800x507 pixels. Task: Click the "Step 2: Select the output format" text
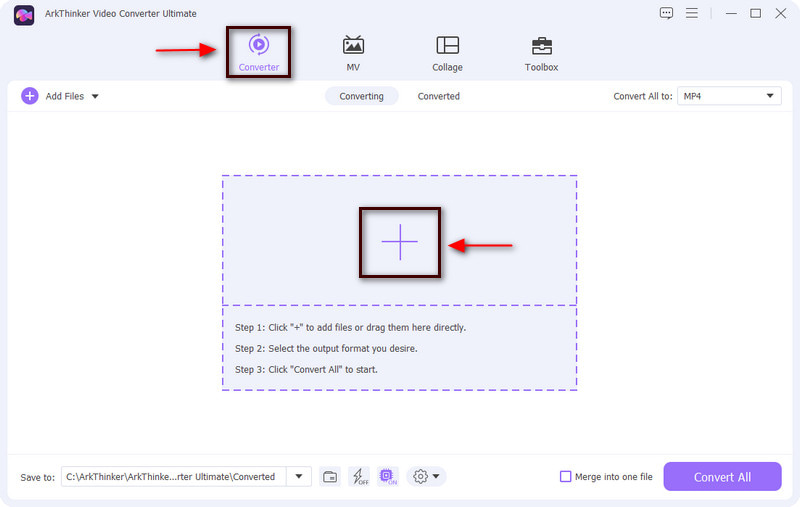pyautogui.click(x=326, y=348)
